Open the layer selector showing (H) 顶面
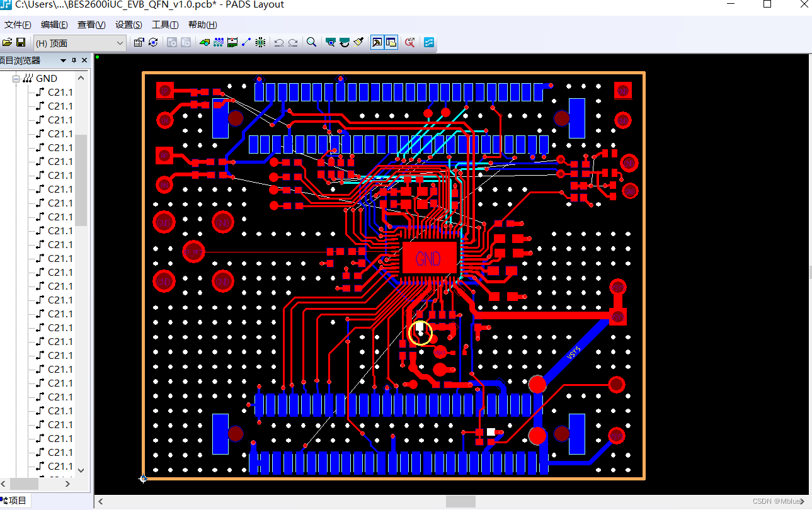812x510 pixels. coord(80,43)
